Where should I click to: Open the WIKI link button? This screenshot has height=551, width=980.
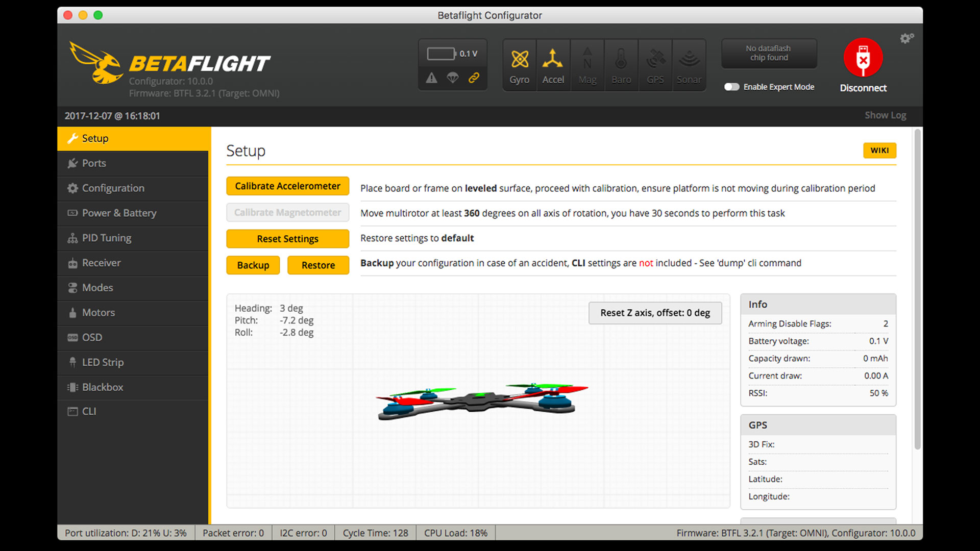[x=879, y=151]
